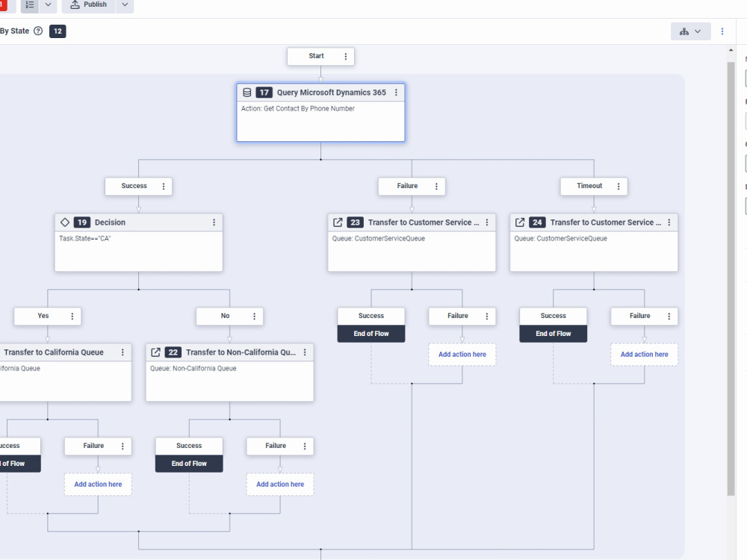Click the flow hierarchy layout icon top right
Screen dimensions: 747x560
684,31
